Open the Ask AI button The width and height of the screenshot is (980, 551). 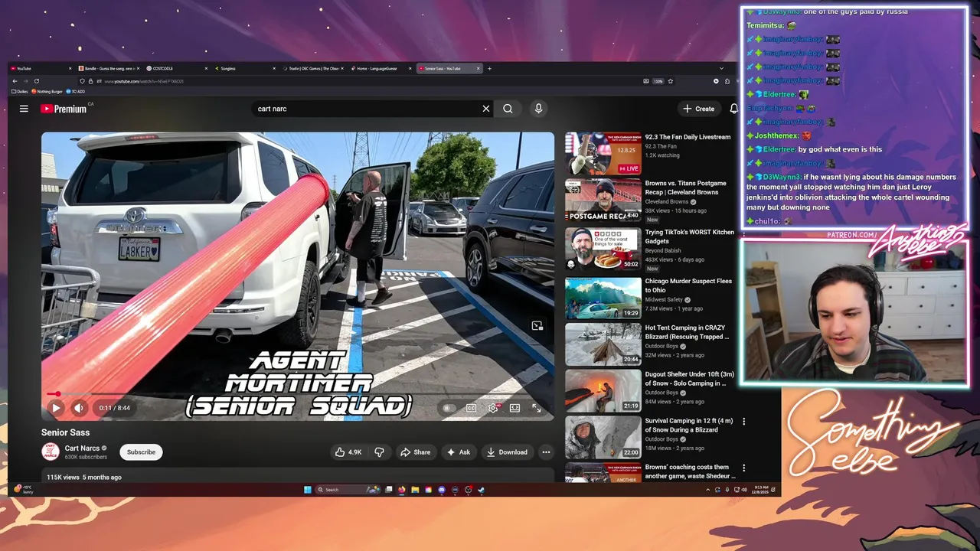point(459,452)
